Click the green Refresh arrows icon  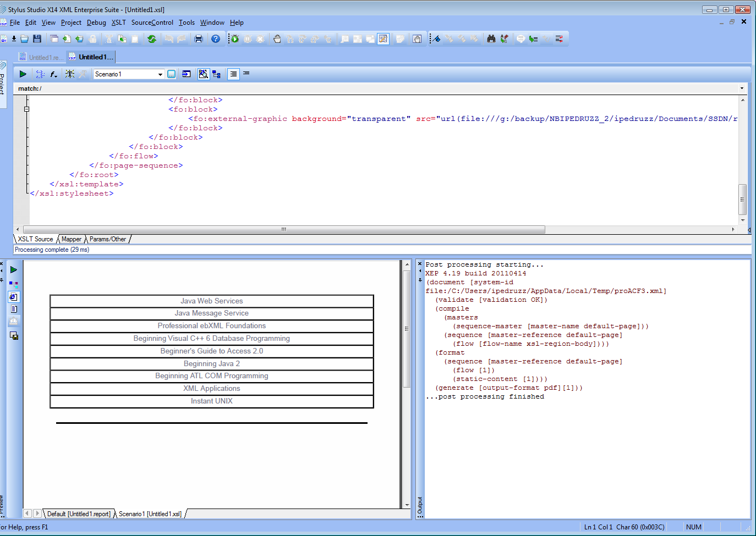[152, 38]
